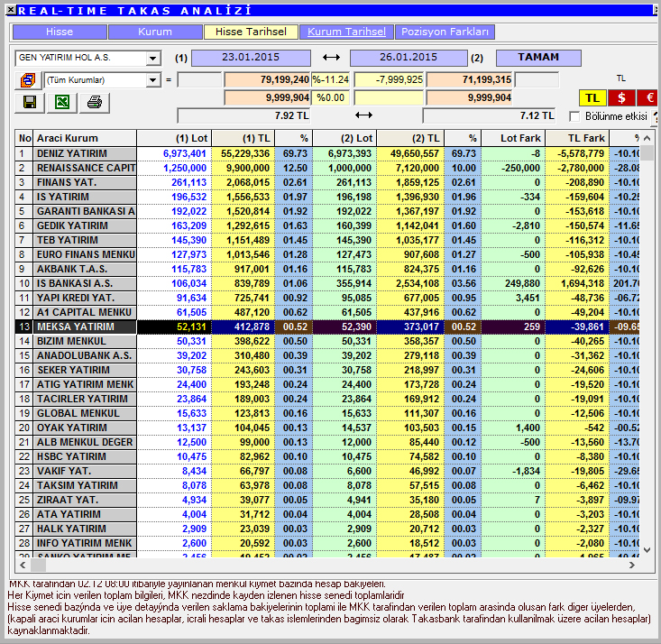
Task: Click the vertical scrollbar down arrow
Action: [647, 549]
